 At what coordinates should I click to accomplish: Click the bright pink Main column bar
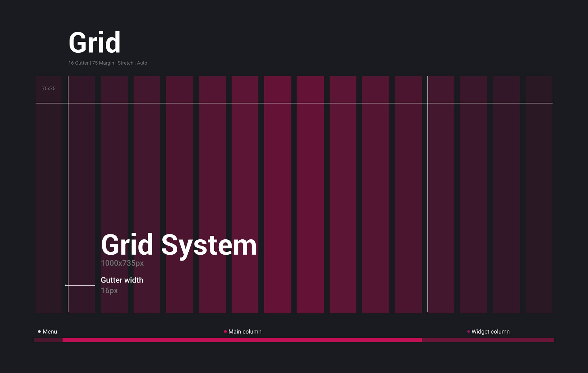(242, 340)
